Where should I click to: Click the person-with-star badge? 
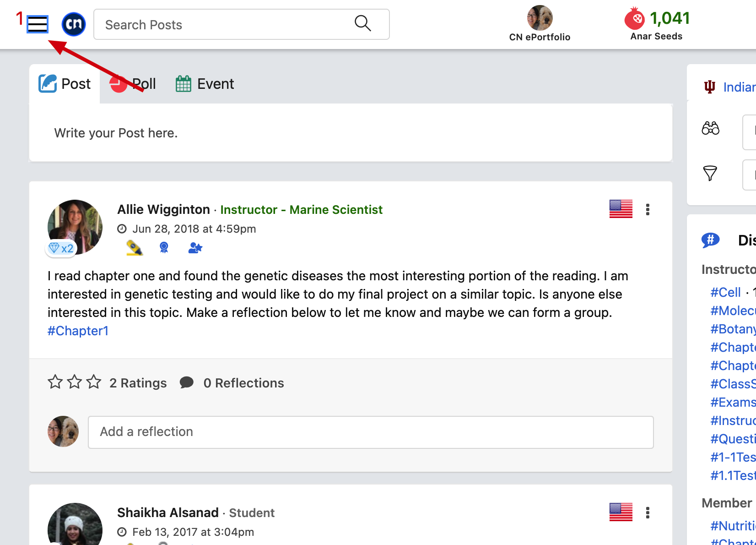pyautogui.click(x=195, y=248)
